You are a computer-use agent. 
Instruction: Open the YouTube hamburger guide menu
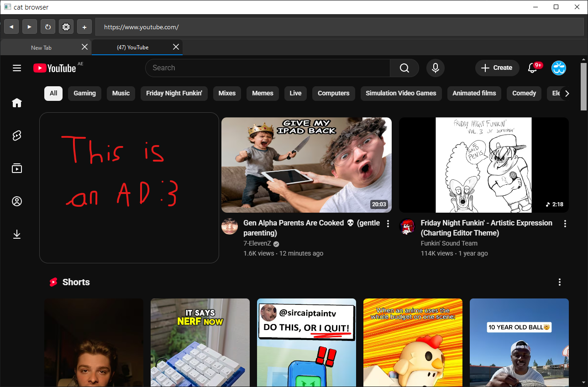(x=17, y=68)
